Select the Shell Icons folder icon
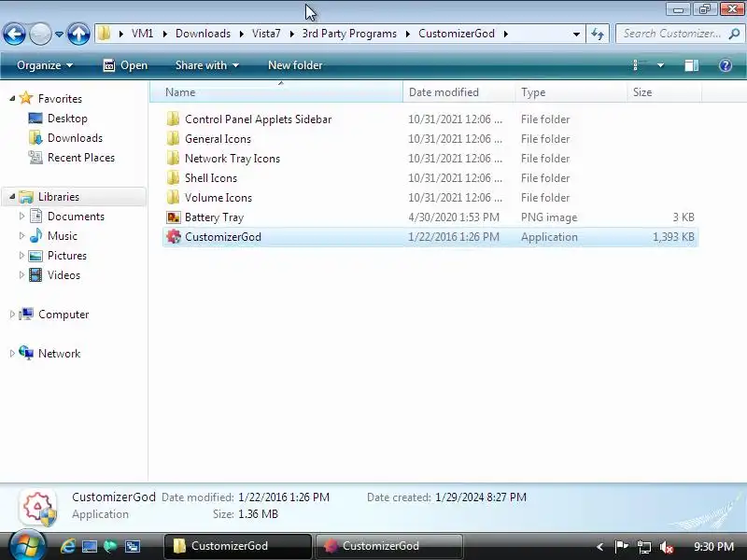Image resolution: width=747 pixels, height=560 pixels. (x=174, y=177)
